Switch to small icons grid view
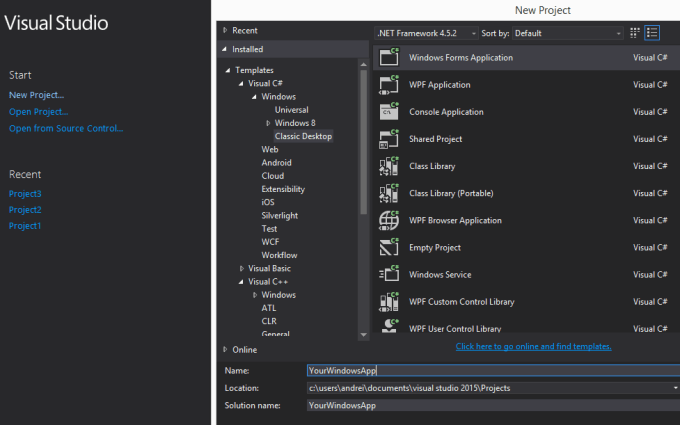Viewport: 680px width, 425px height. [x=634, y=33]
